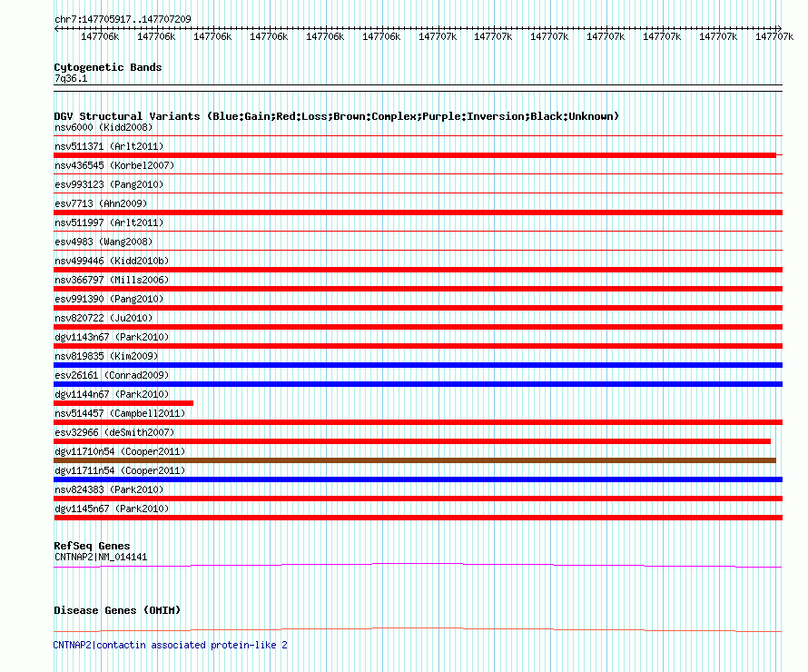Screen dimensions: 808x672
Task: Click the chr7:147705917..147707209 coordinate label
Action: (x=123, y=19)
